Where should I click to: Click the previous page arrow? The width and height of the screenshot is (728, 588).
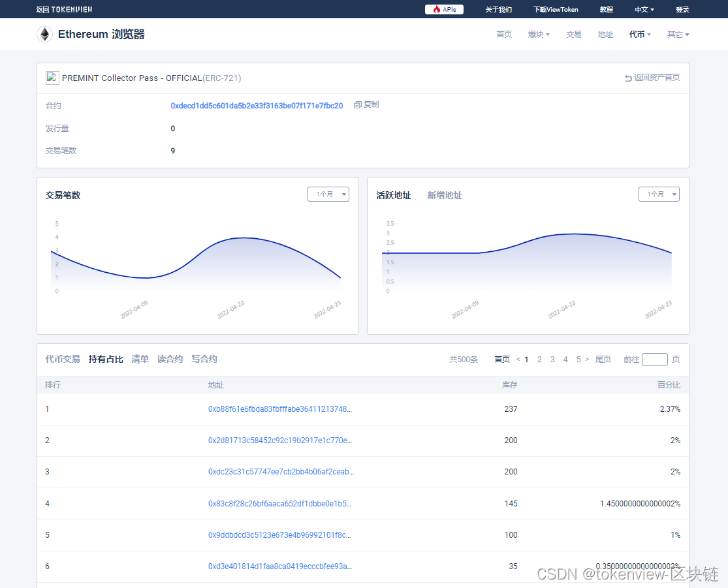[x=518, y=359]
